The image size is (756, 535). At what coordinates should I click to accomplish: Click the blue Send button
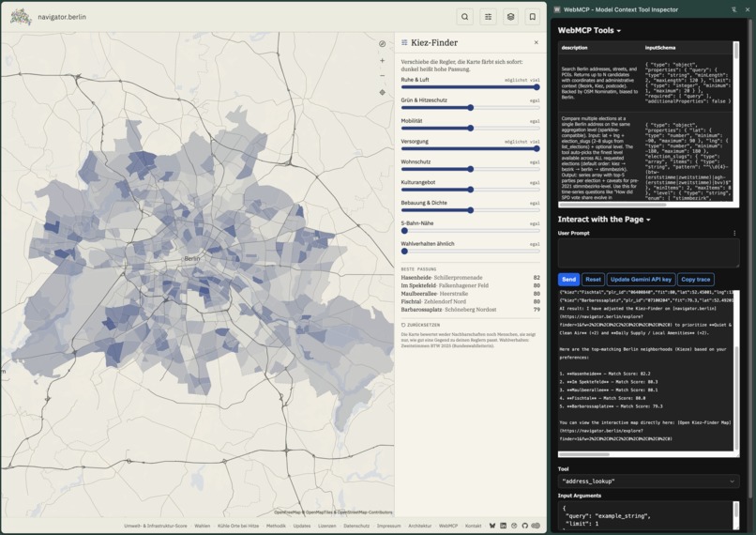[x=569, y=280]
